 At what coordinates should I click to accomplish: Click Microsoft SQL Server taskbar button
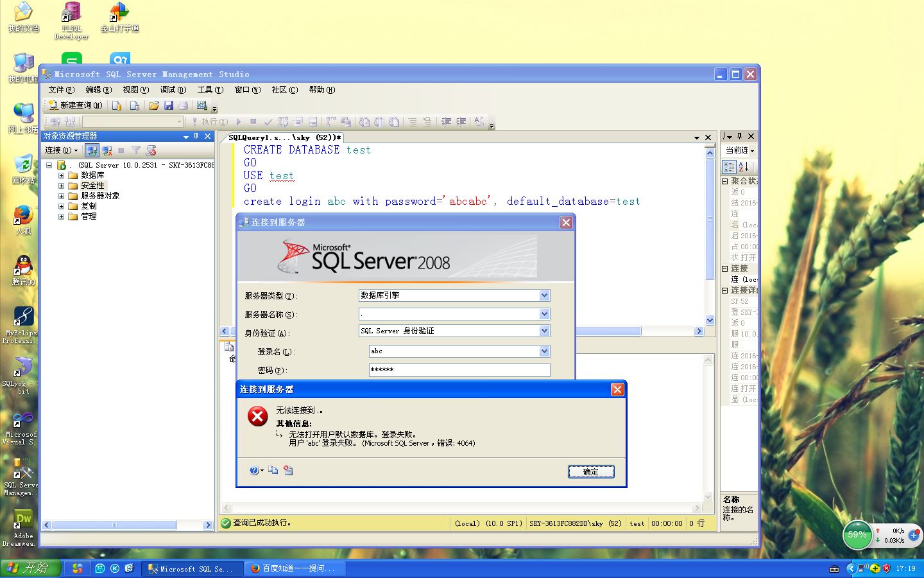192,568
